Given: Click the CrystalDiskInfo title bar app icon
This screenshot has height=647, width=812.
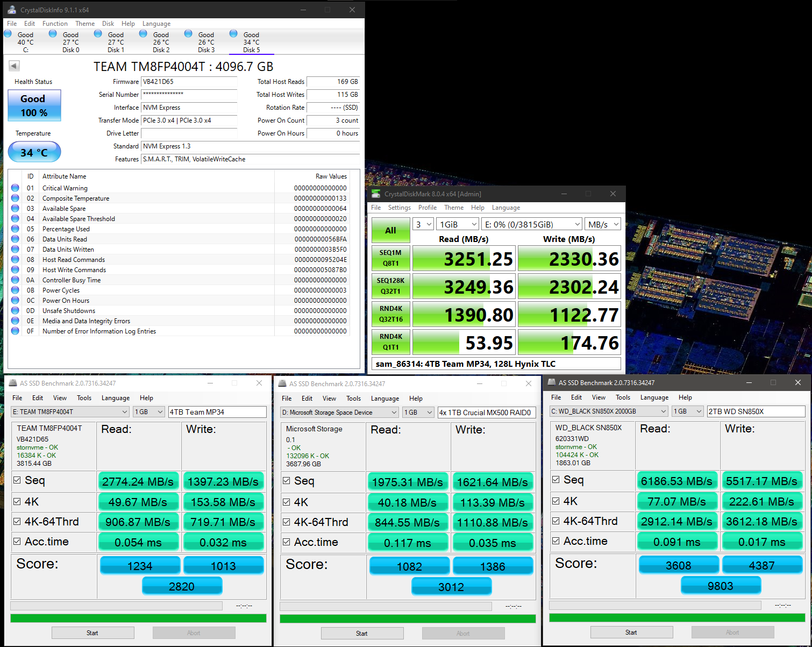Looking at the screenshot, I should (x=12, y=10).
